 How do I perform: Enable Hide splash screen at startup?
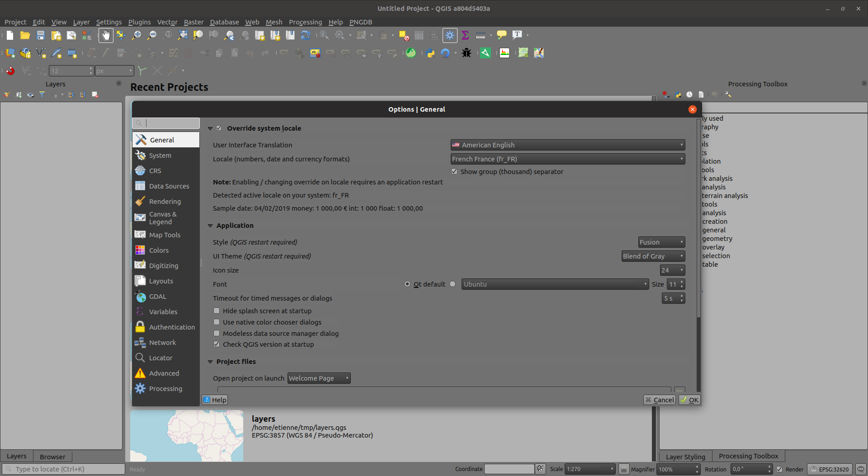[x=217, y=311]
